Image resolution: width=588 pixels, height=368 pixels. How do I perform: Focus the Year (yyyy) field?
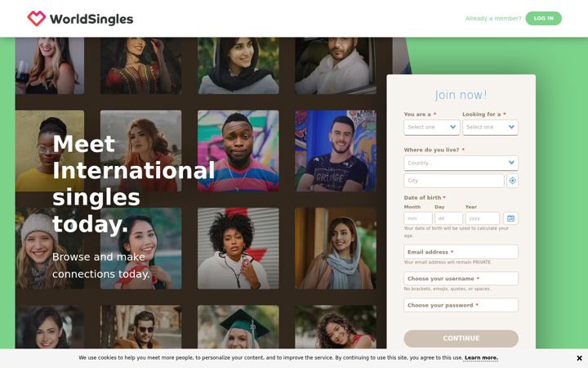point(483,218)
